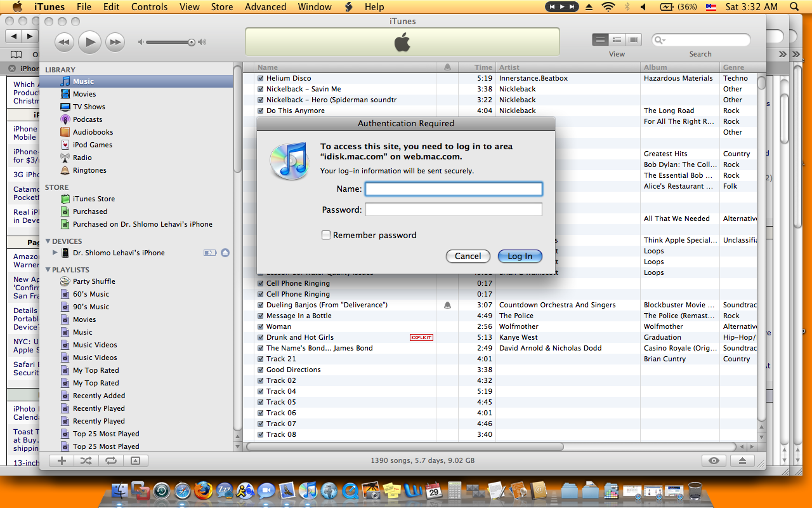The width and height of the screenshot is (812, 508).
Task: Uncheck the Good Directions checkbox
Action: point(261,370)
